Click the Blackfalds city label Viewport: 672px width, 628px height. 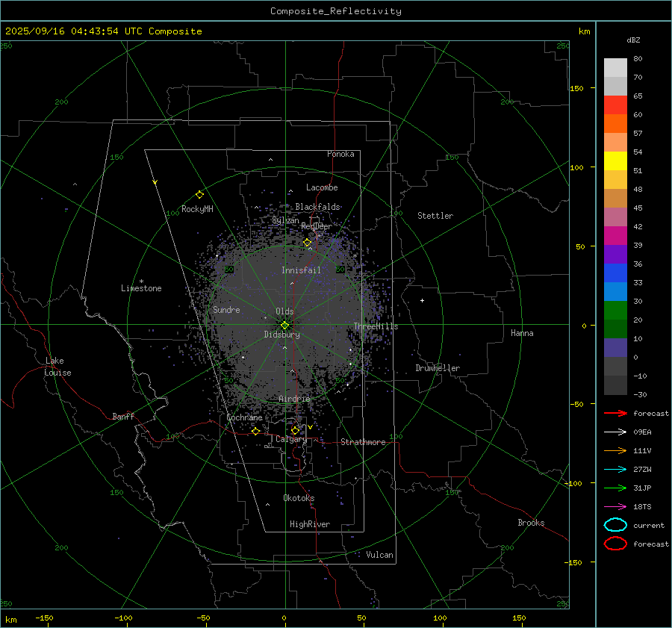pos(317,207)
